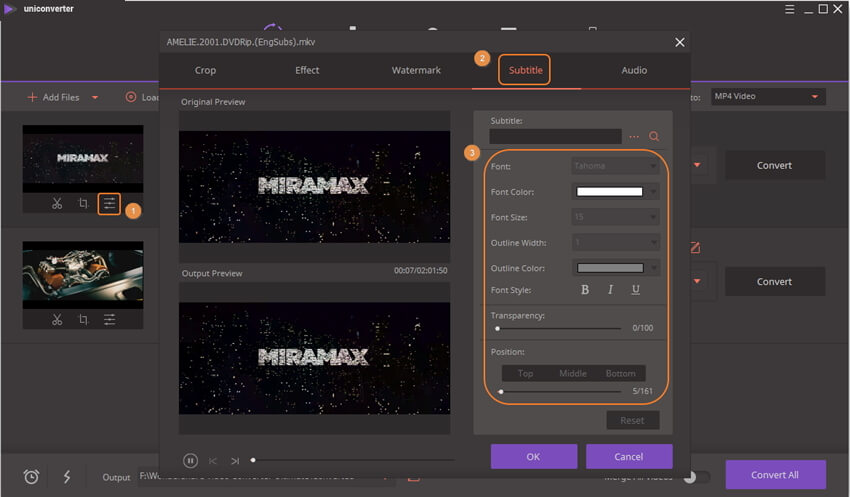The width and height of the screenshot is (850, 497).
Task: Click Cancel in the subtitle dialog
Action: (x=629, y=456)
